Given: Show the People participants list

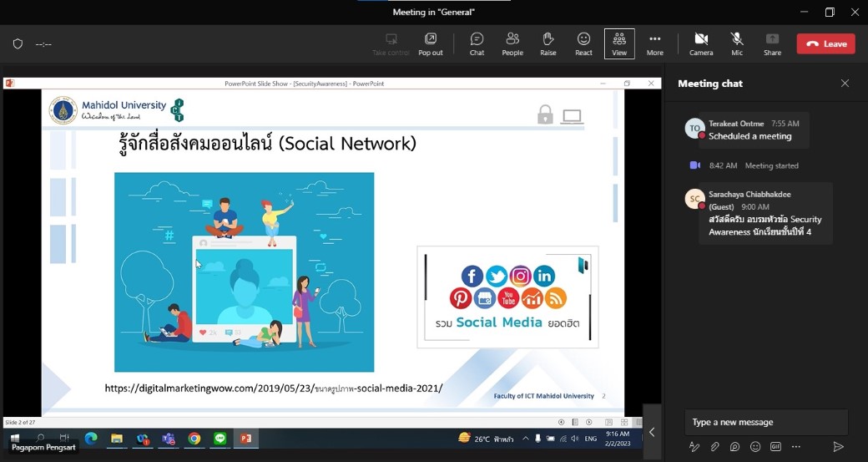Looking at the screenshot, I should 512,43.
